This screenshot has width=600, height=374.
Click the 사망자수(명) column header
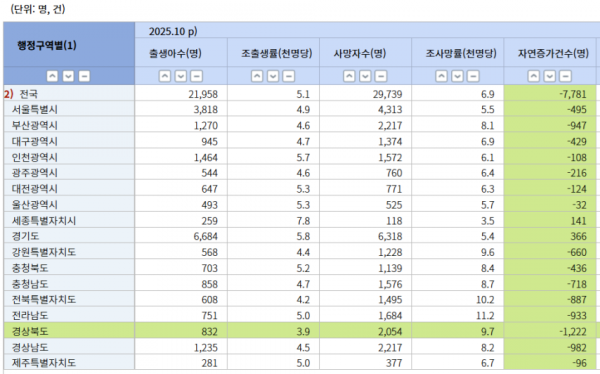pyautogui.click(x=360, y=53)
